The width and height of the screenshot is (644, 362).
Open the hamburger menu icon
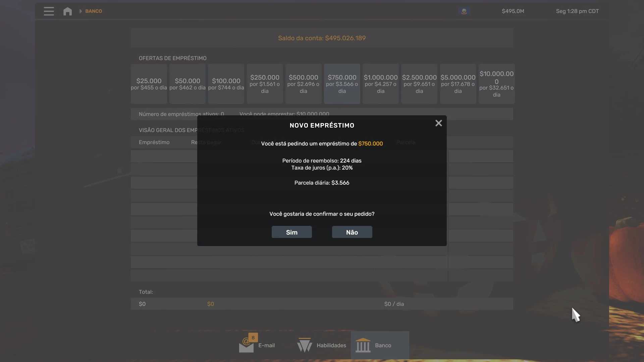(49, 11)
